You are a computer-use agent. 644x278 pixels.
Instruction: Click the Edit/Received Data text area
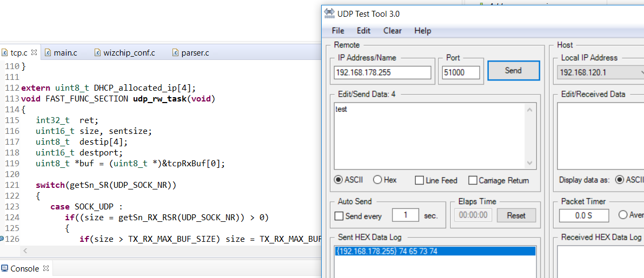(600, 135)
